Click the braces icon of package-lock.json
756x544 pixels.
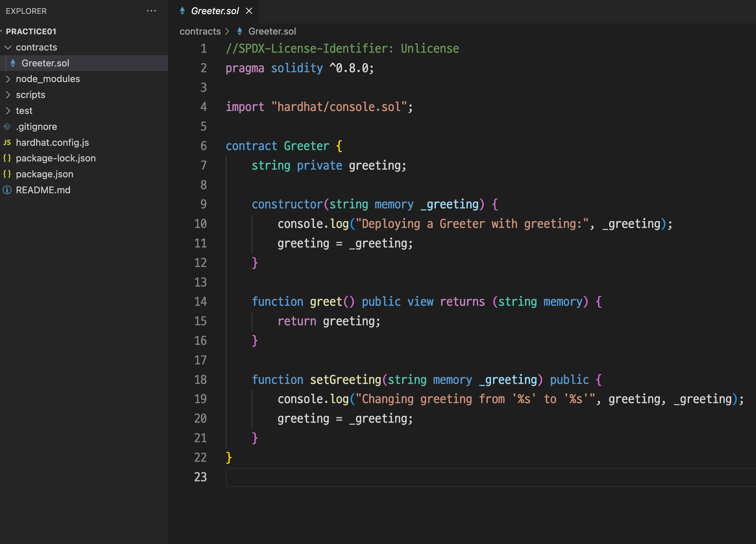tap(7, 158)
